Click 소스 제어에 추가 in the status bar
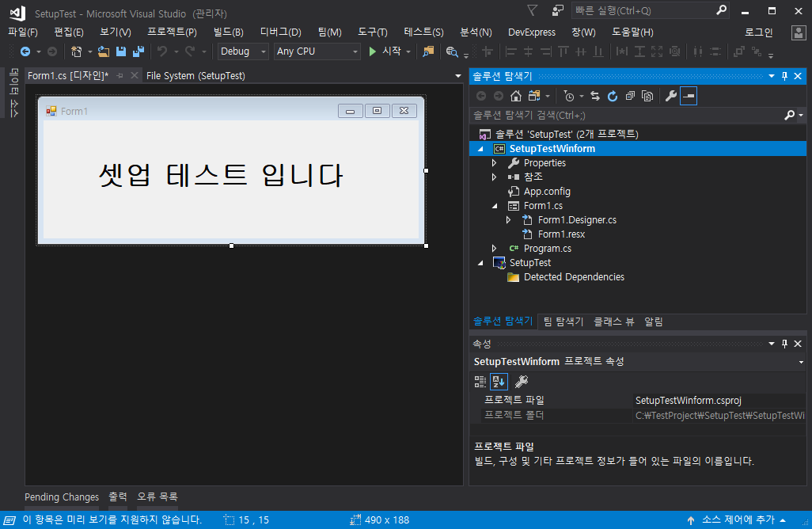812x529 pixels. (x=738, y=519)
